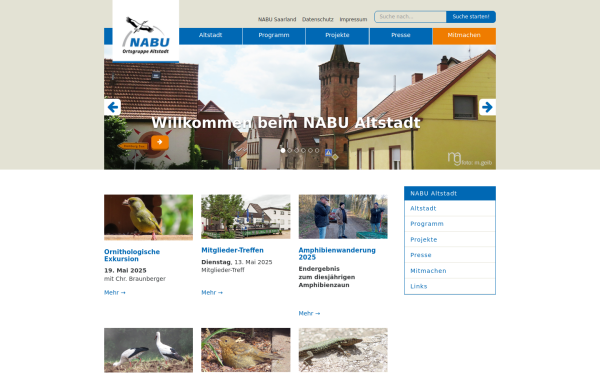Image resolution: width=600 pixels, height=375 pixels.
Task: Click 'Mehr' under Amphibienwanderung 2025
Action: point(309,313)
